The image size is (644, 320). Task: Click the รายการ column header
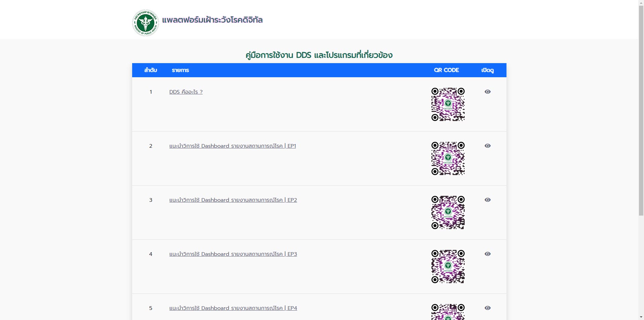180,70
